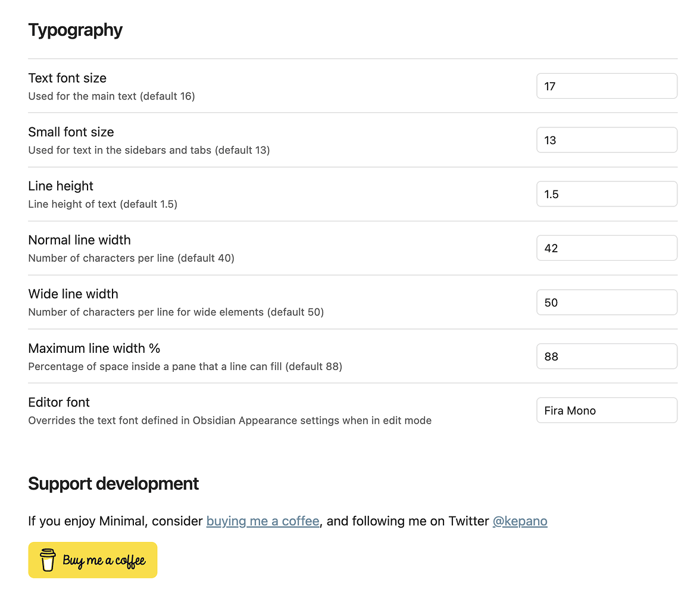
Task: Click 'Used for text in the sidebars and tabs' description
Action: tap(149, 151)
